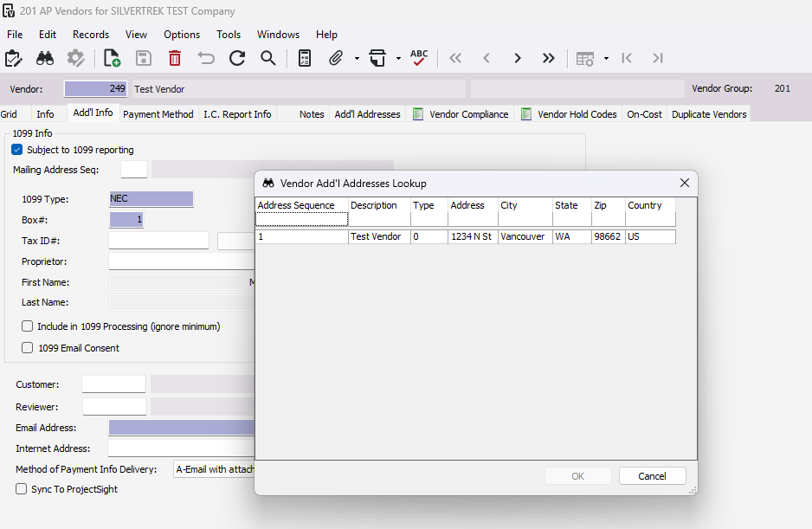Click the red trash delete icon

(x=175, y=58)
